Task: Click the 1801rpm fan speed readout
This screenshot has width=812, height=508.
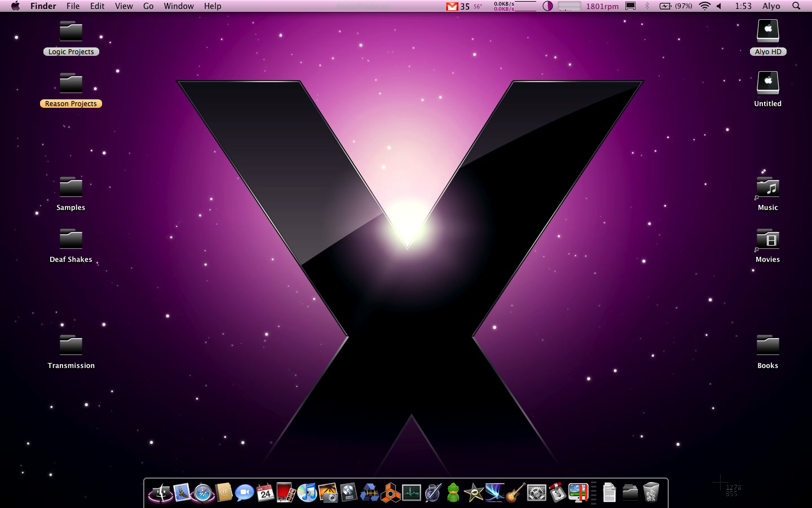Action: click(x=602, y=6)
